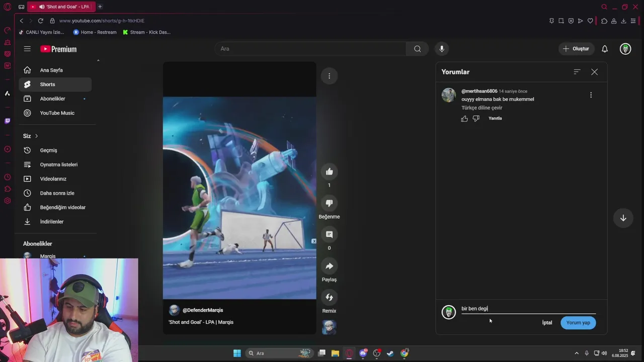Open Videolarınız in sidebar
This screenshot has height=362, width=644.
tap(55, 179)
